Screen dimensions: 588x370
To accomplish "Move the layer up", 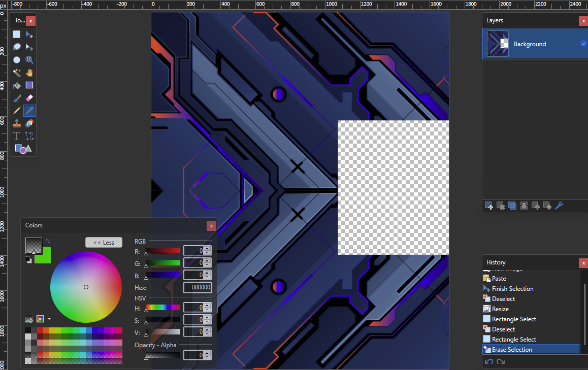I will (x=536, y=206).
